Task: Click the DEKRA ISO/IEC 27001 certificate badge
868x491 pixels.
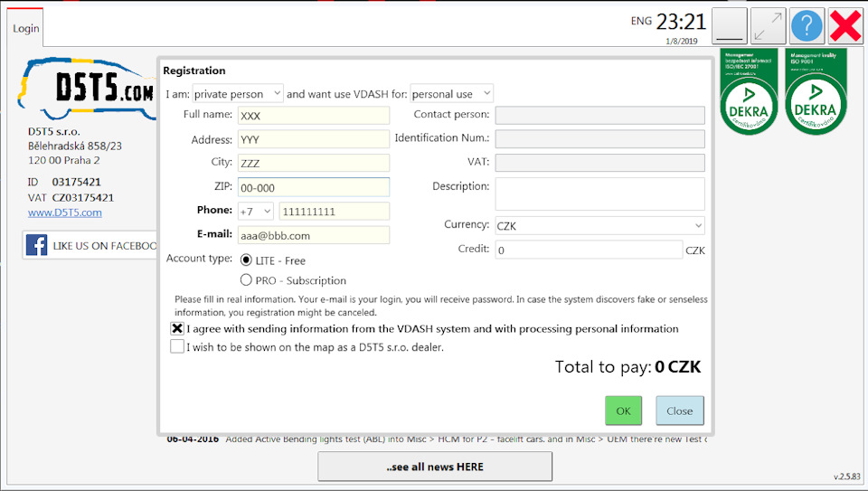Action: point(749,91)
